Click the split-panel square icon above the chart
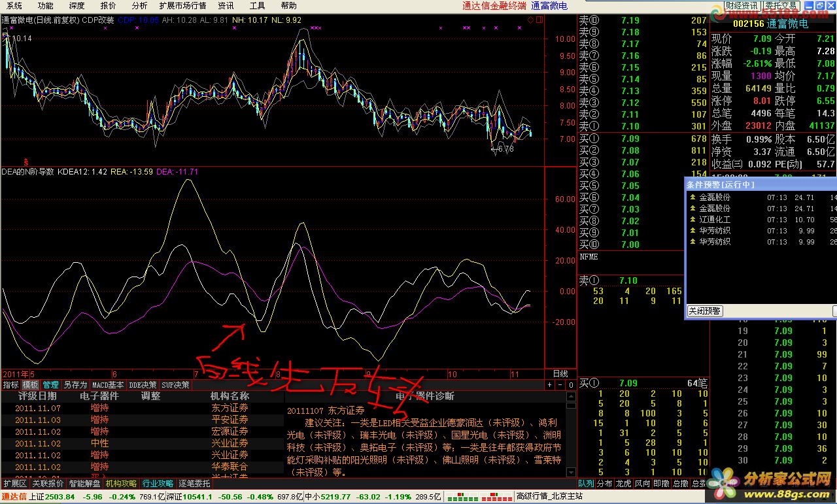The image size is (837, 504). tap(539, 20)
